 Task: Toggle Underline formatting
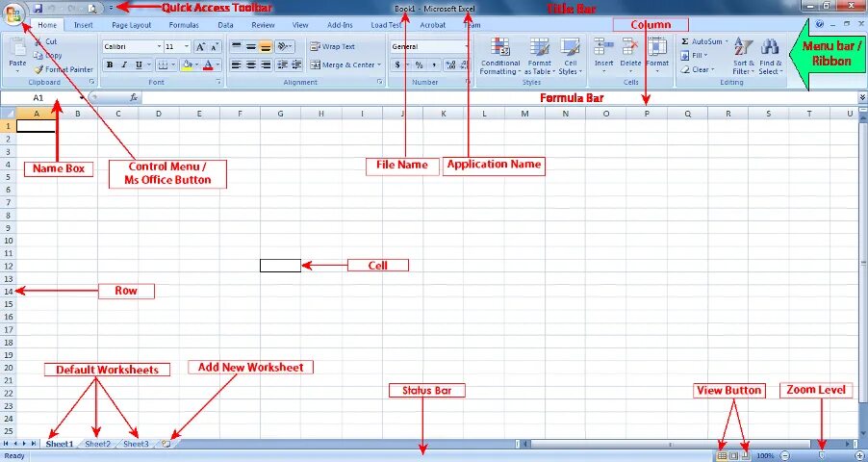click(x=139, y=64)
